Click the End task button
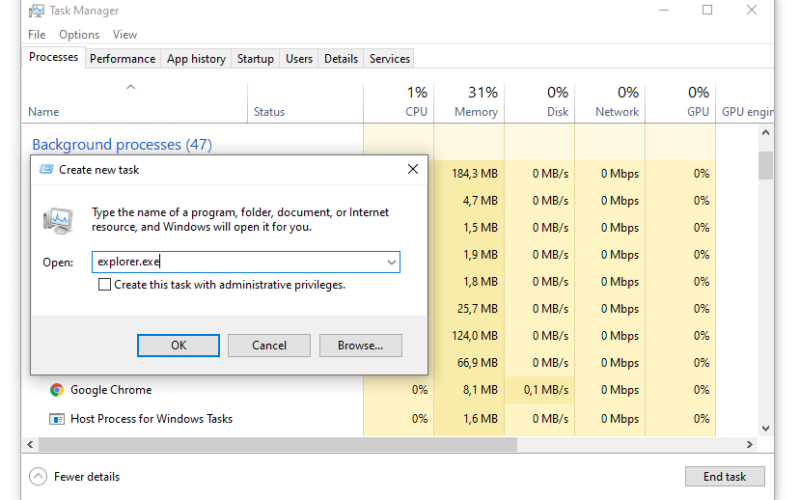The image size is (800, 500). click(724, 477)
